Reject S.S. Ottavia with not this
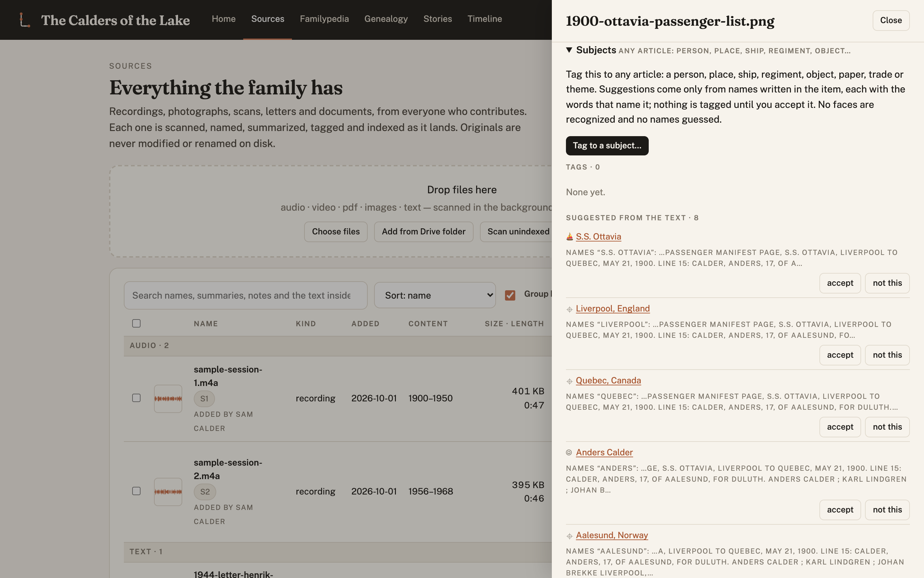 tap(887, 283)
